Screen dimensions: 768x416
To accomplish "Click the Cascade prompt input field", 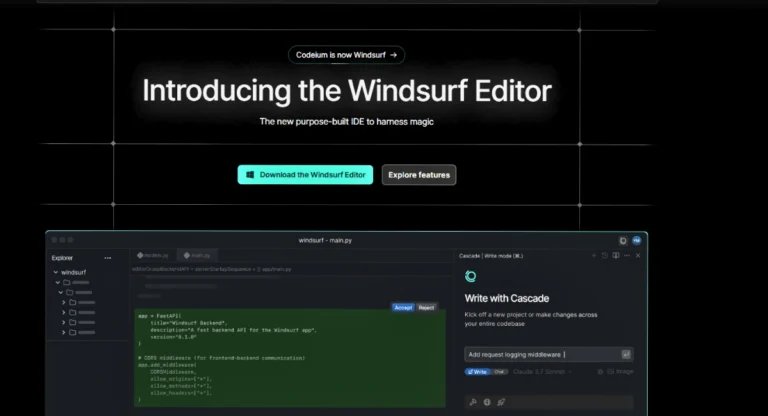I will (549, 354).
